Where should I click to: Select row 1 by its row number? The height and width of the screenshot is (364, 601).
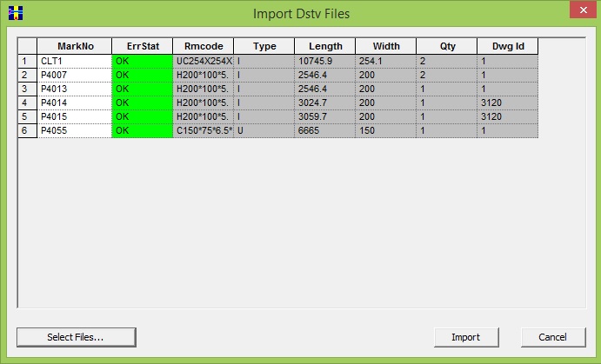tap(27, 61)
